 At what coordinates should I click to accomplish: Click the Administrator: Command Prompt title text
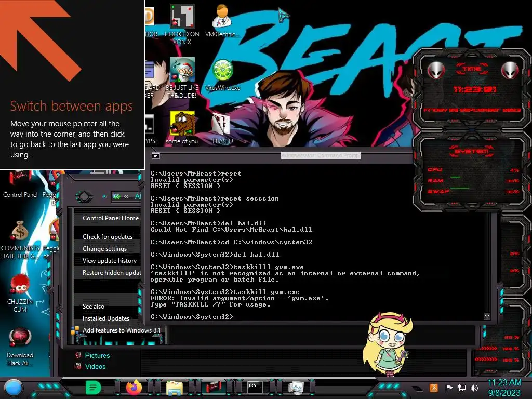(x=321, y=155)
